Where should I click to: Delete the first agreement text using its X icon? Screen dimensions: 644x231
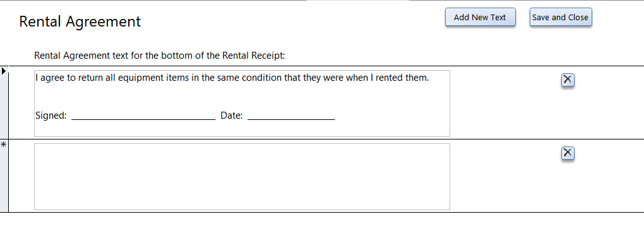568,79
